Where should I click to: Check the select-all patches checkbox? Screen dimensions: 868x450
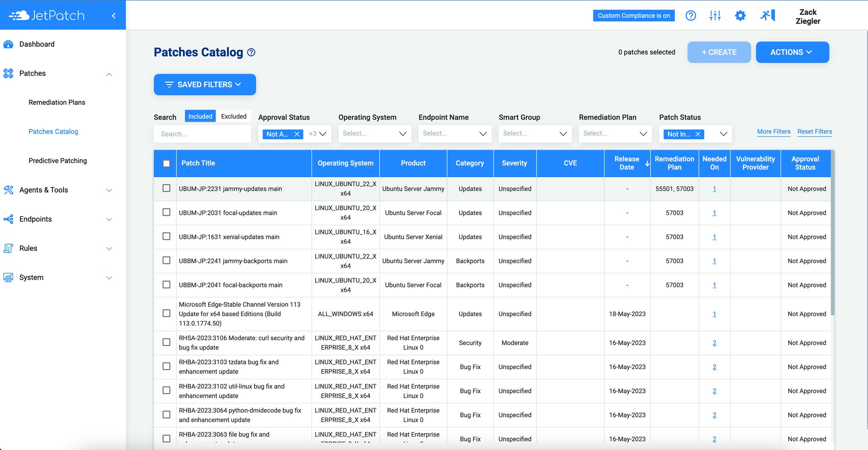165,163
